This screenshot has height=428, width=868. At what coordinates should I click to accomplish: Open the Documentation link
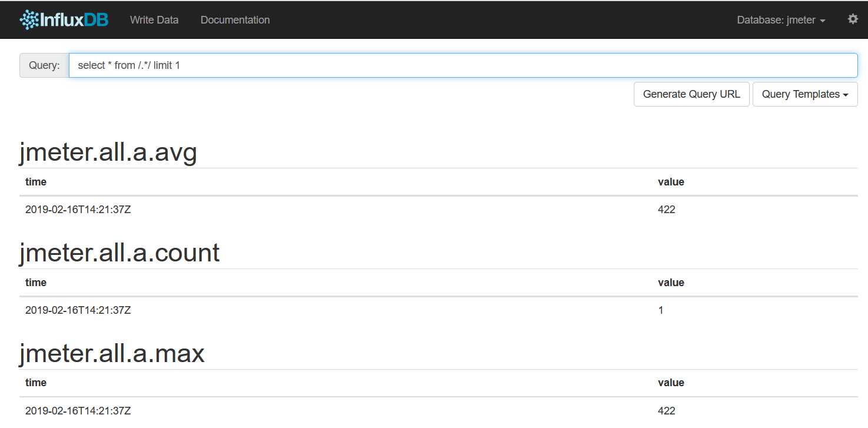235,20
